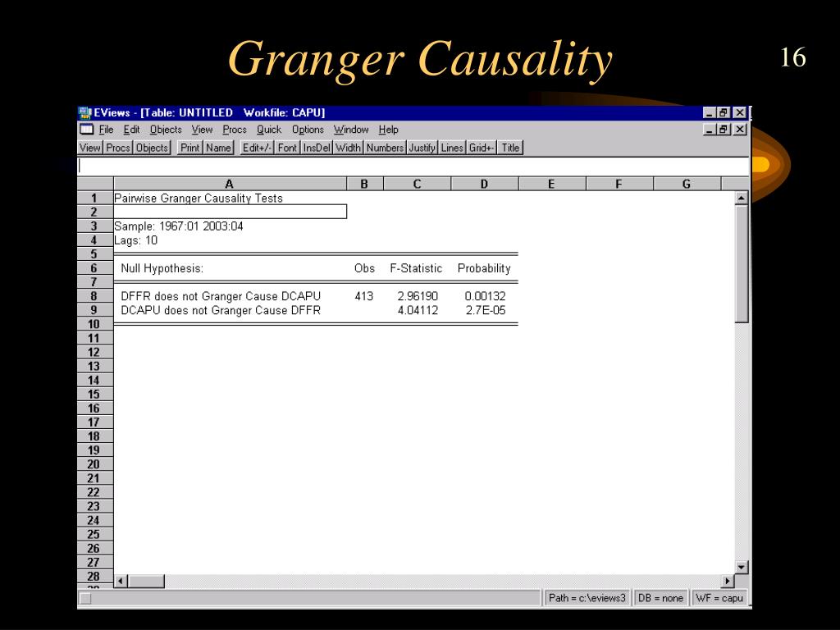Viewport: 840px width, 630px height.
Task: Click 'Null Hypothesis:' cell
Action: point(162,268)
